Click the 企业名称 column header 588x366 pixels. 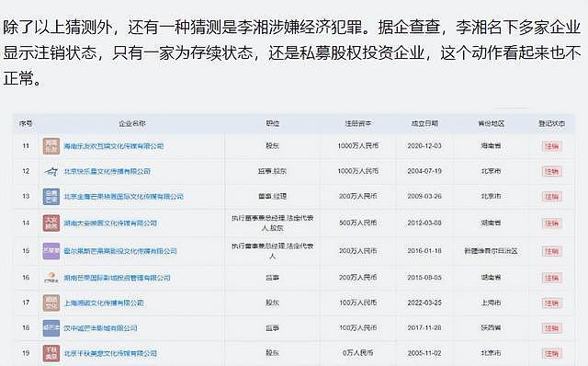132,123
